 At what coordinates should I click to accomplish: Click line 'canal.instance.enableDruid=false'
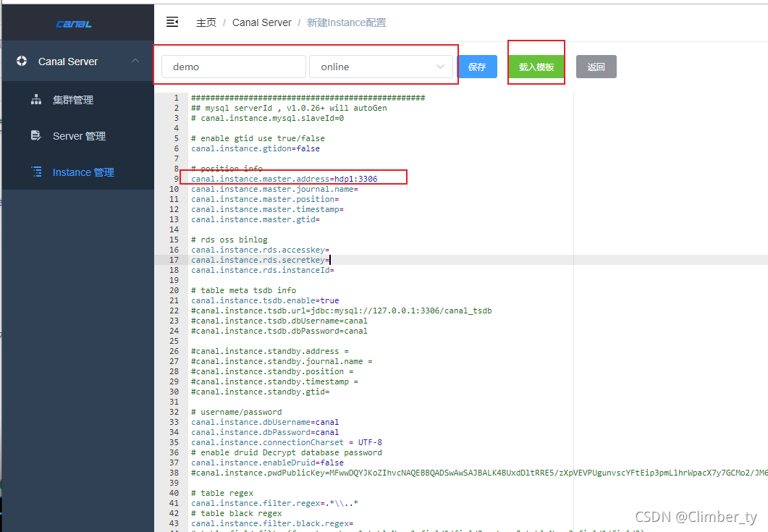267,463
